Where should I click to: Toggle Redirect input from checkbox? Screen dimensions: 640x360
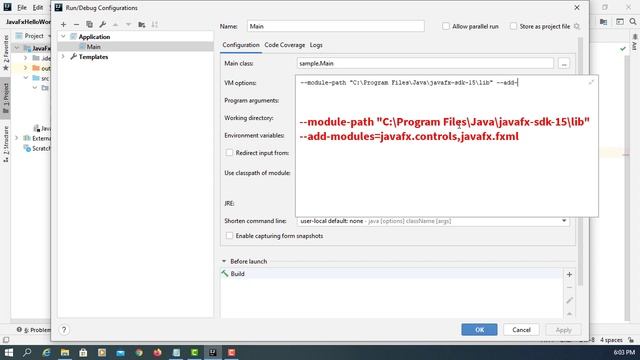point(229,153)
